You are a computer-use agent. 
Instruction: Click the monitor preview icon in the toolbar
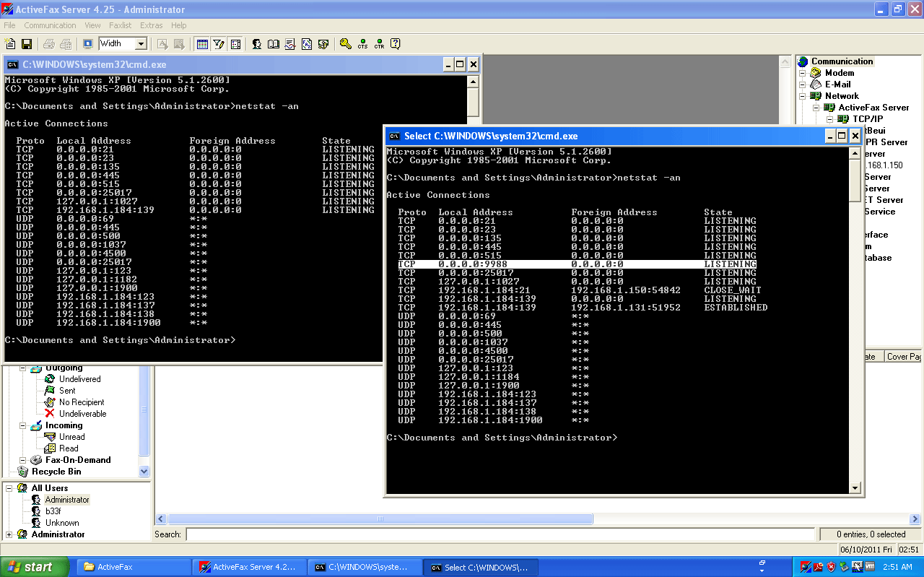(x=87, y=44)
